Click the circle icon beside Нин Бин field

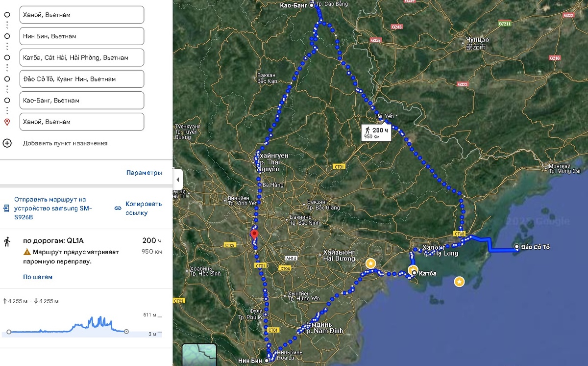pos(7,36)
